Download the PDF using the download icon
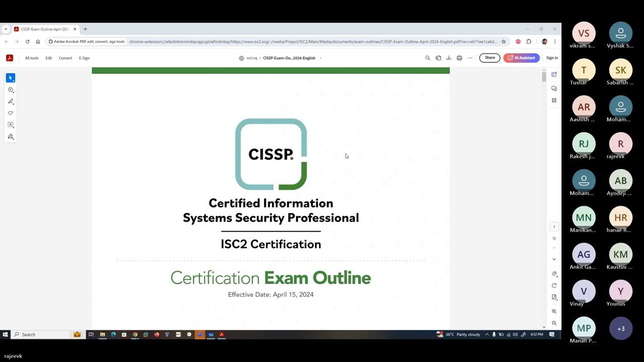644x362 pixels. click(449, 58)
